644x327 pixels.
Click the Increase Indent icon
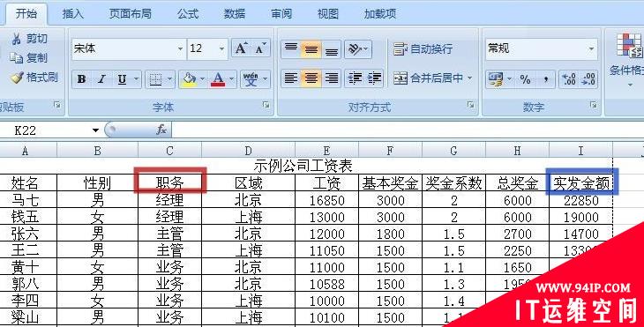374,78
